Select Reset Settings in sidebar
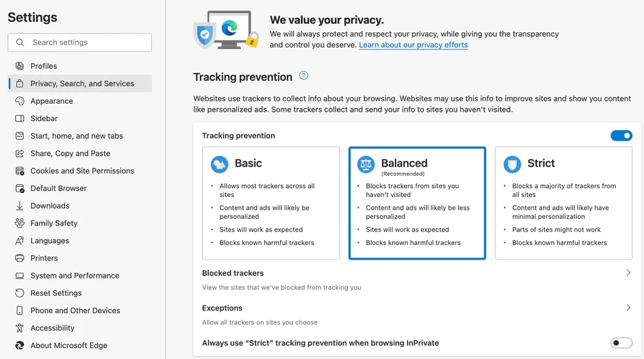 click(56, 293)
